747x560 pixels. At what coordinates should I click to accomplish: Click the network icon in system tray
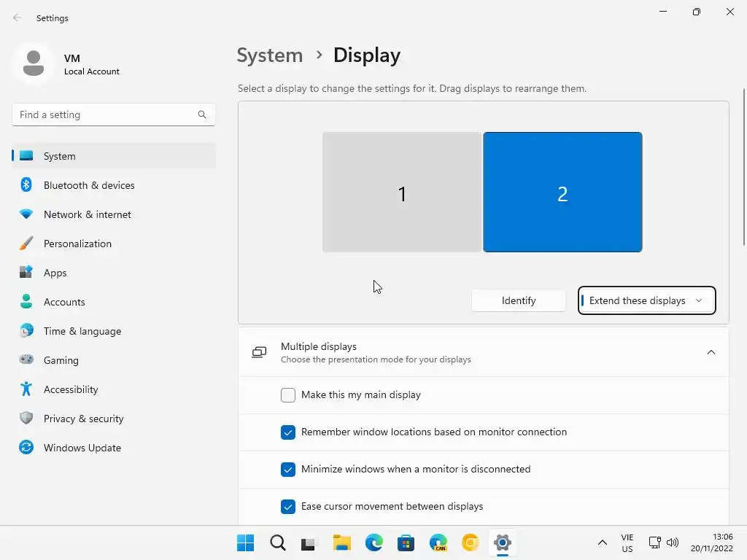pos(654,542)
